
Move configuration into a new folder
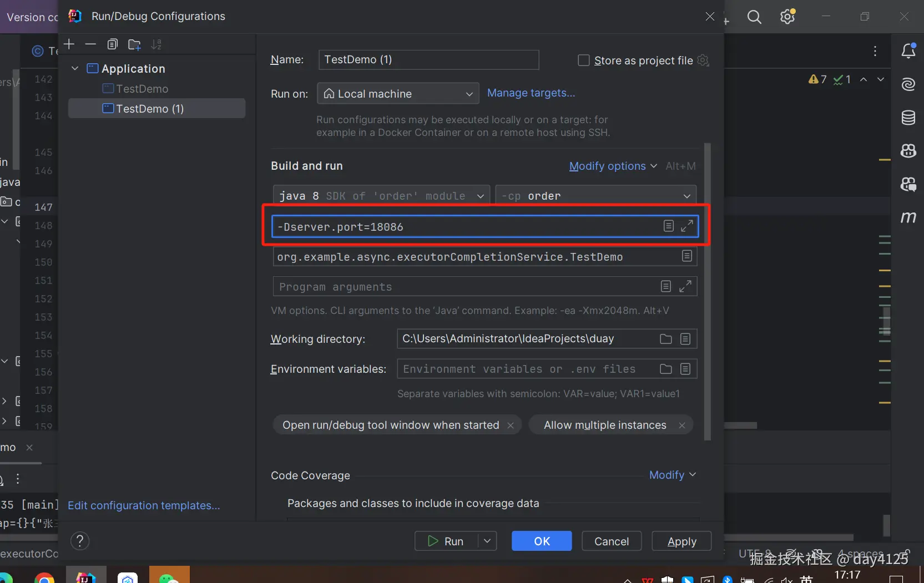coord(134,44)
